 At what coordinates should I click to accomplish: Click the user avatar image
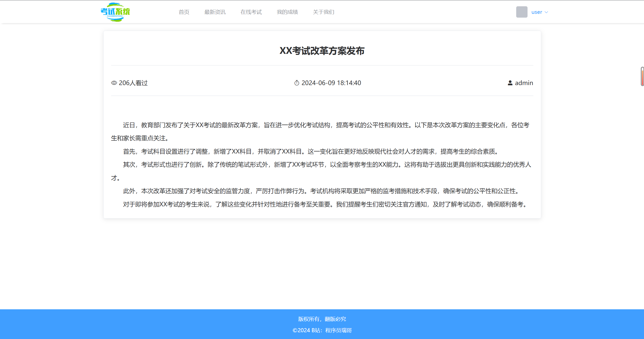[522, 12]
